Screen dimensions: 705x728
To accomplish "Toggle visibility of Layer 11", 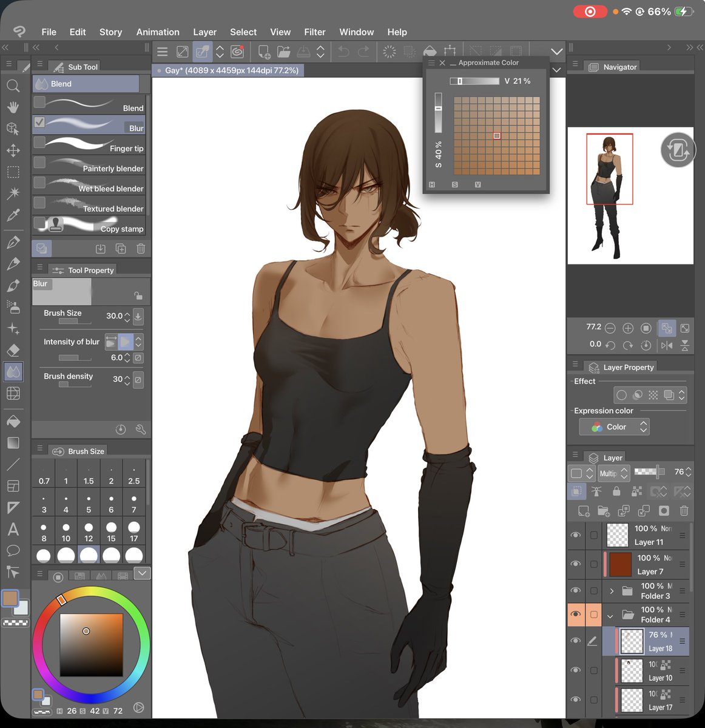I will [576, 535].
